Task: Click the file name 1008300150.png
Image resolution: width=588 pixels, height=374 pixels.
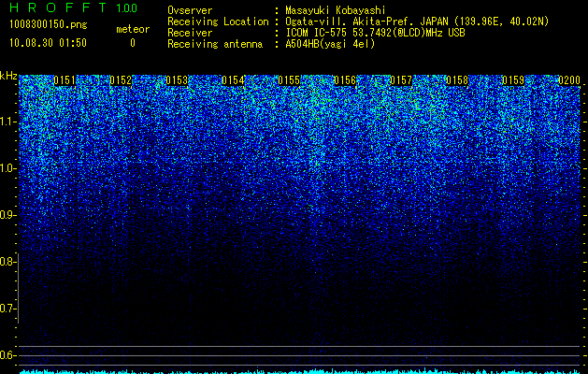Action: [x=49, y=24]
